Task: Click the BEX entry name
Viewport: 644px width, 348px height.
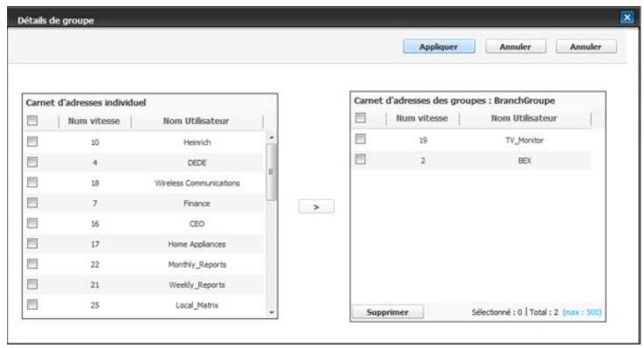Action: (524, 161)
